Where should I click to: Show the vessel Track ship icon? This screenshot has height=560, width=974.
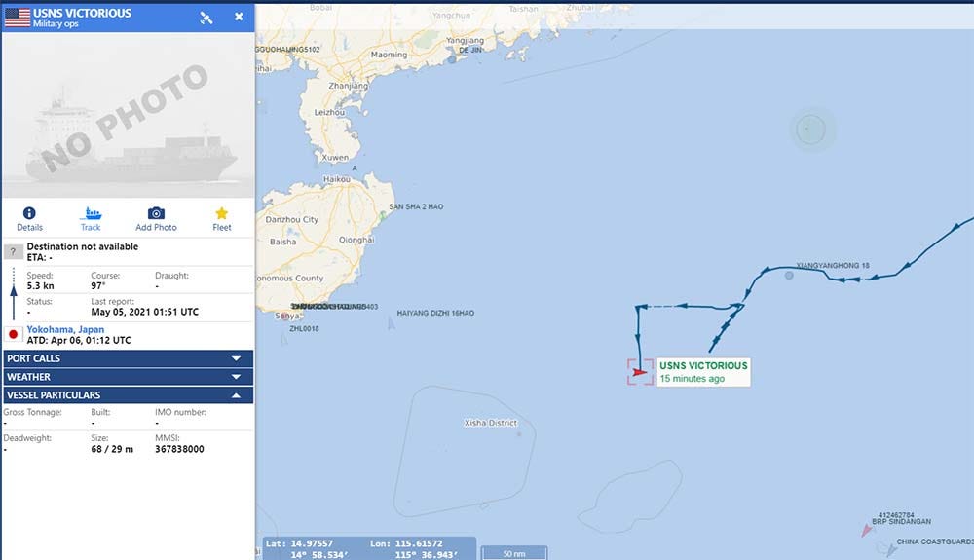(91, 213)
